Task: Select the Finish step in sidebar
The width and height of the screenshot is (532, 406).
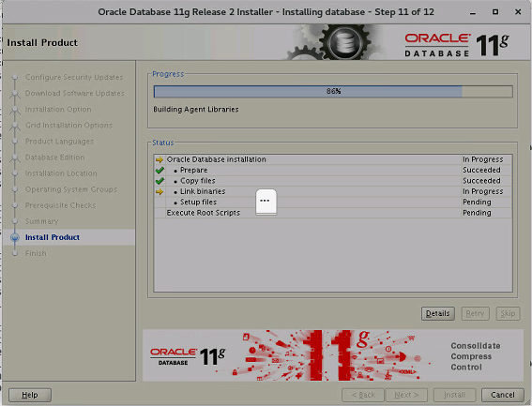Action: tap(36, 253)
